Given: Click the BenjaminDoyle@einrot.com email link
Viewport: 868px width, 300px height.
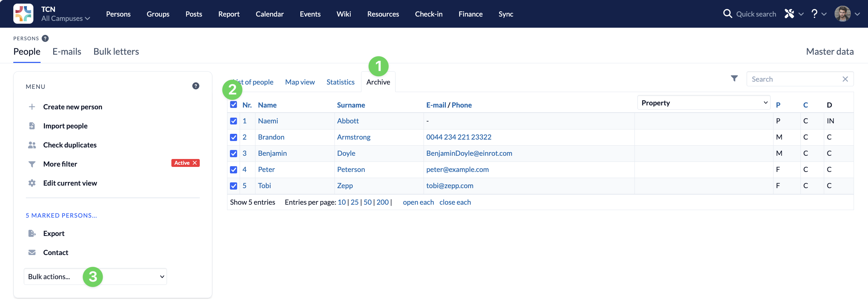Looking at the screenshot, I should (469, 153).
